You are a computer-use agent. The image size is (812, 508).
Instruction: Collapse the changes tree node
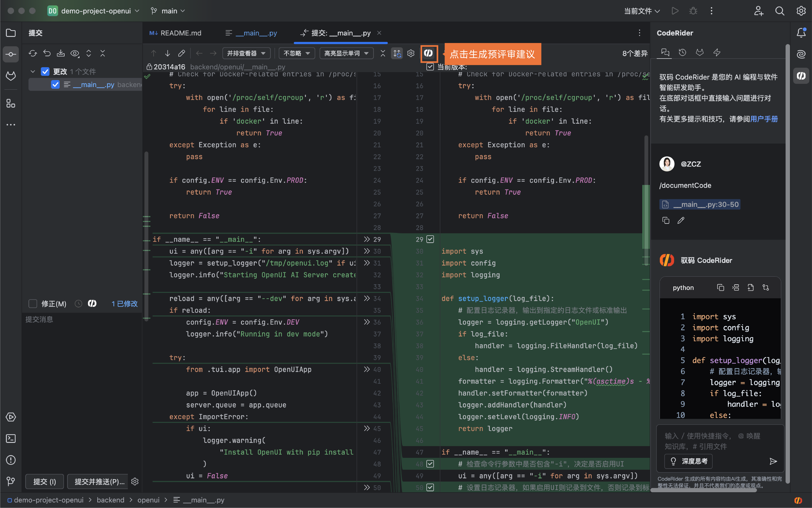tap(33, 72)
